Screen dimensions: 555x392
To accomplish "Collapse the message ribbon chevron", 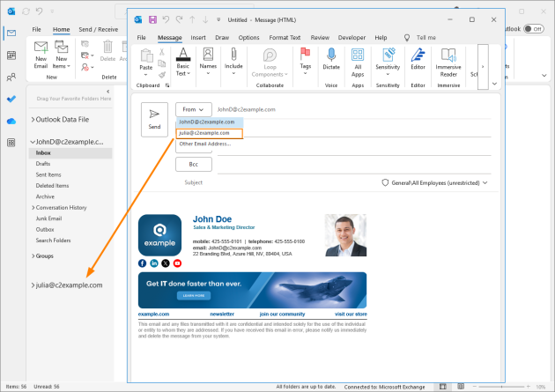I will pyautogui.click(x=494, y=84).
